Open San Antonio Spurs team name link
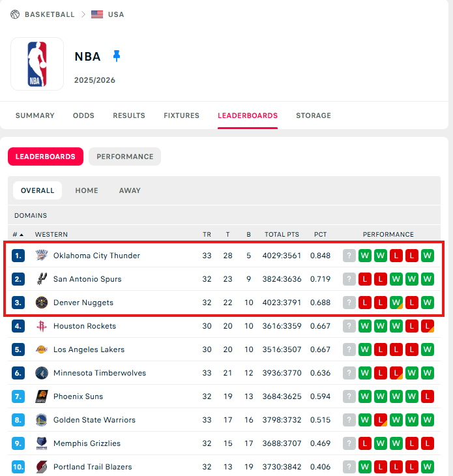The image size is (453, 476). pos(87,279)
